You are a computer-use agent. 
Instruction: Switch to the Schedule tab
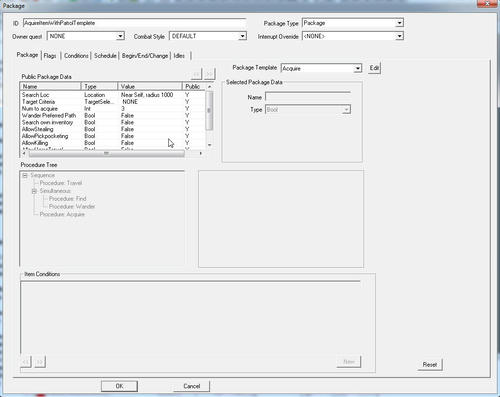[105, 56]
